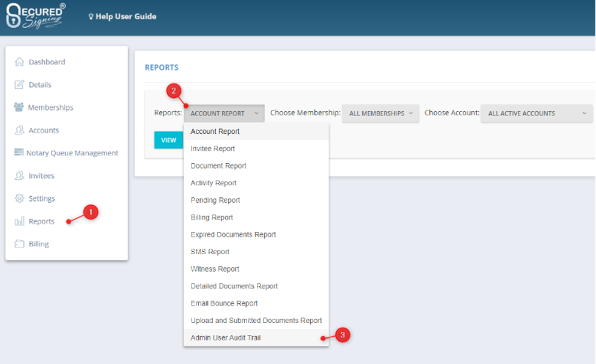The image size is (596, 364).
Task: Click the Memberships people icon
Action: (19, 107)
